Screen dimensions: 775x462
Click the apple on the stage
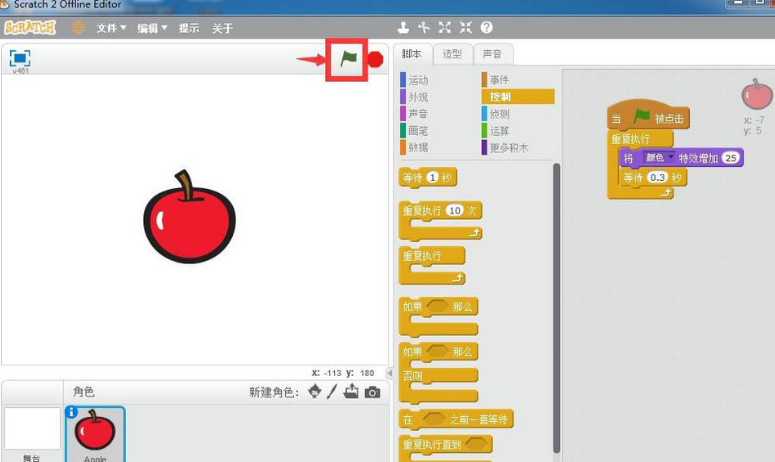click(x=189, y=217)
